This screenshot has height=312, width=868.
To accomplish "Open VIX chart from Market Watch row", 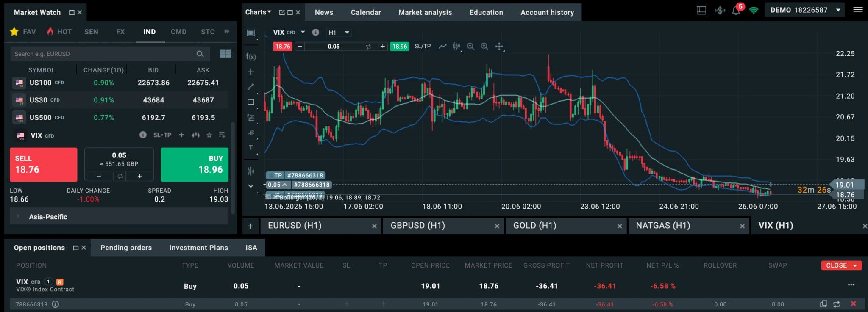I will pyautogui.click(x=195, y=135).
